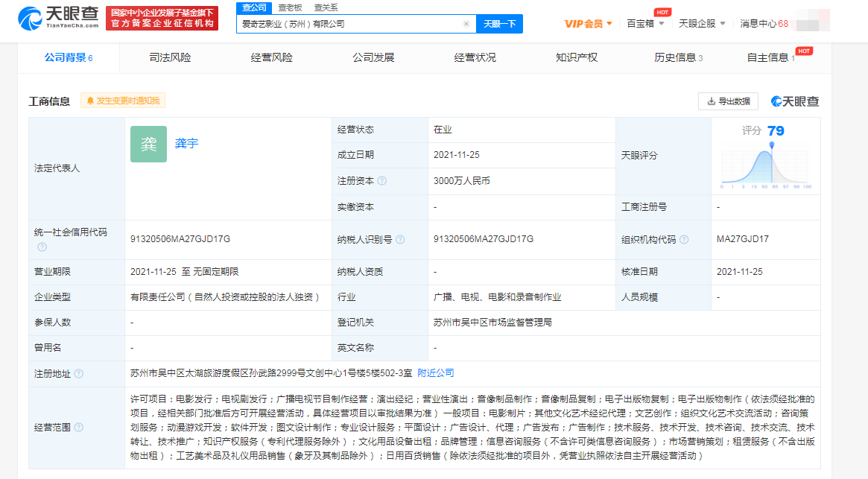Click the 经营状态 value 在业
Screen dimensions: 868x479
tap(443, 130)
